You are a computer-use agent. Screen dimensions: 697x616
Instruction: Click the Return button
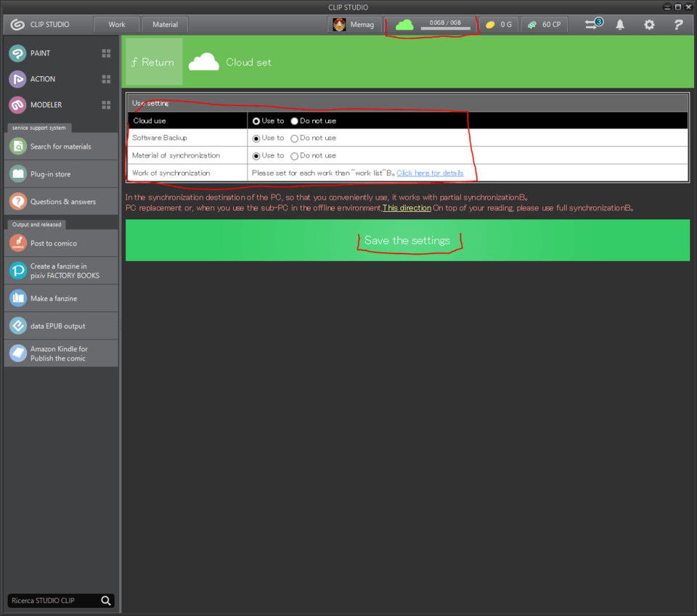pos(153,62)
